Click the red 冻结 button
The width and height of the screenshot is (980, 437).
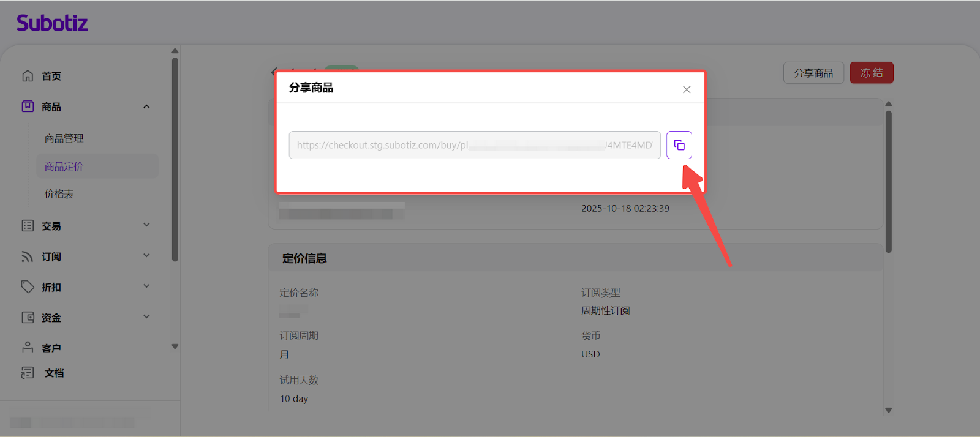click(x=871, y=73)
